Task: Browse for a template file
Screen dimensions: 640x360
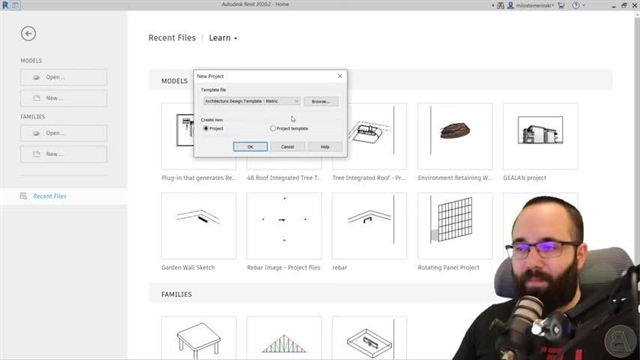Action: tap(321, 101)
